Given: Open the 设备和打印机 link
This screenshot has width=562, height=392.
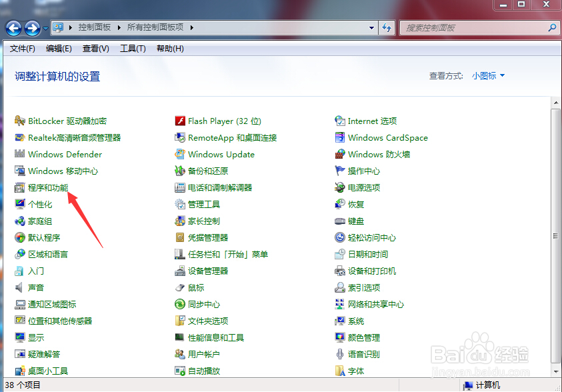Looking at the screenshot, I should point(372,271).
